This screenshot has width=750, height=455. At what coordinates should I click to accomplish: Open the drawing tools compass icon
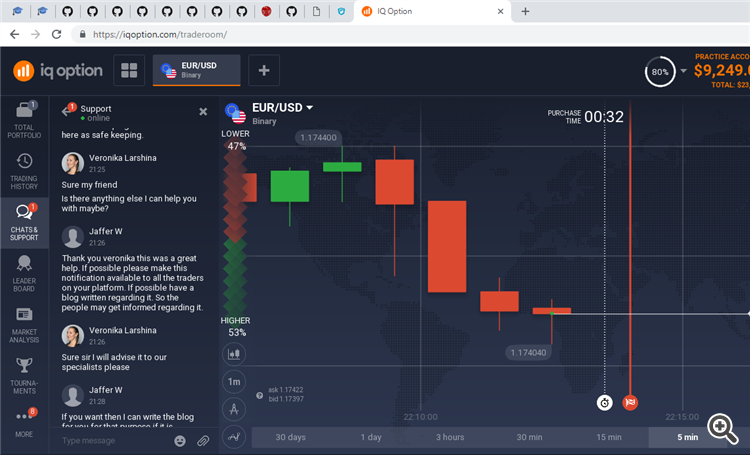click(x=234, y=409)
